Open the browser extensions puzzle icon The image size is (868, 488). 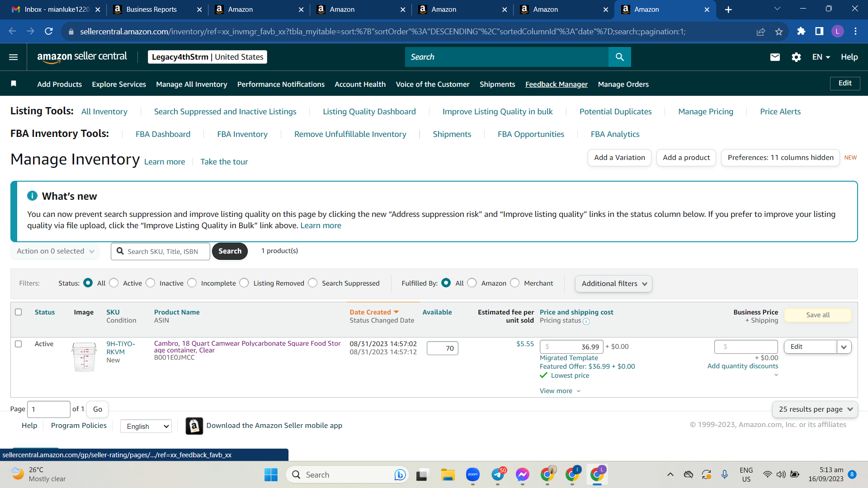pyautogui.click(x=801, y=31)
